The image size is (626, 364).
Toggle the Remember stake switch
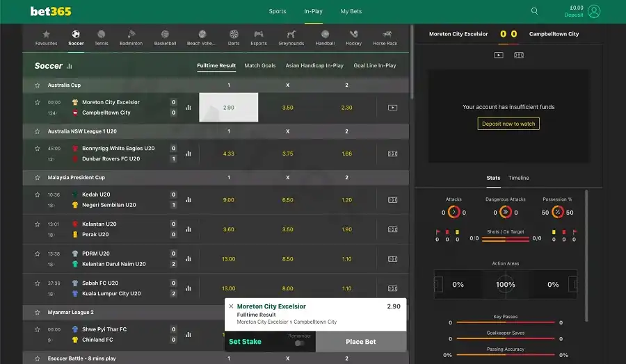pyautogui.click(x=300, y=342)
